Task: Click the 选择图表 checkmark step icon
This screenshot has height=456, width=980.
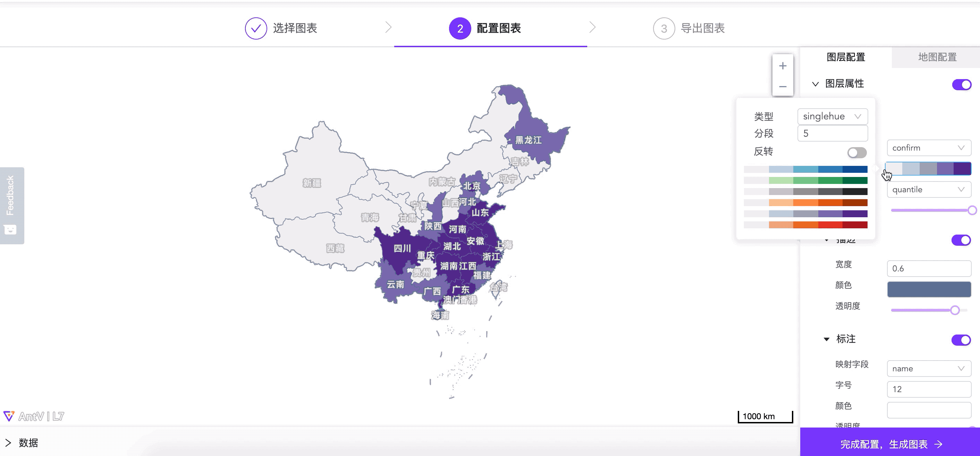Action: 256,28
